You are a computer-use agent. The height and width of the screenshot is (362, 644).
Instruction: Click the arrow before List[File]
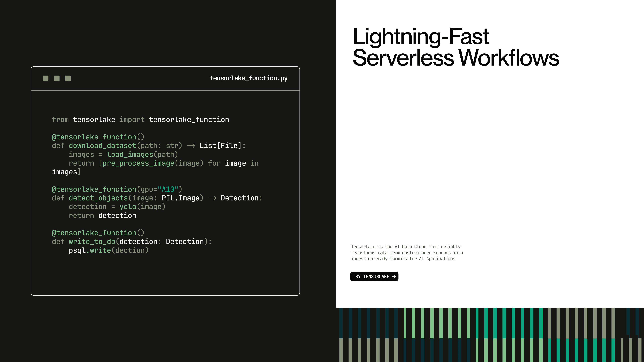(x=191, y=146)
